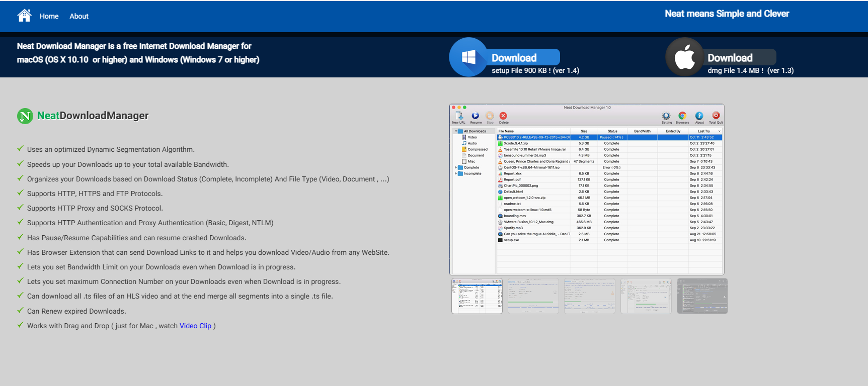This screenshot has width=868, height=386.
Task: Click Browsers icon in app screenshot
Action: point(682,116)
